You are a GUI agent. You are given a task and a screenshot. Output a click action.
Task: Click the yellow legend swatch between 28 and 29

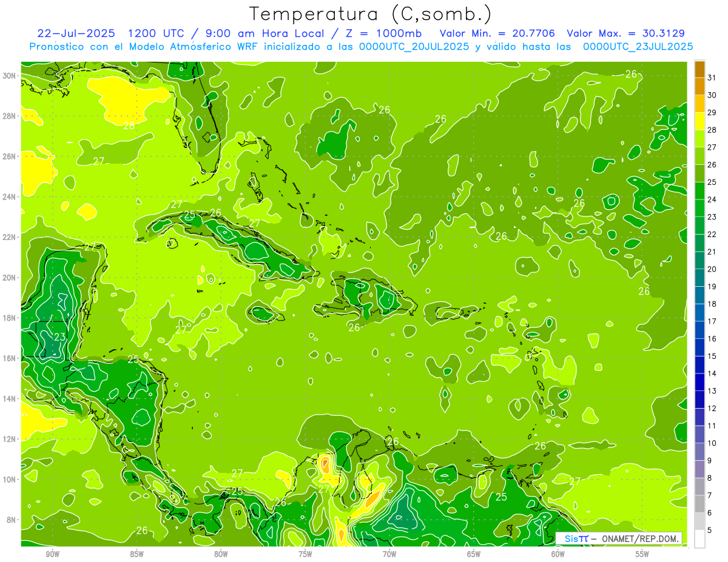(x=699, y=122)
